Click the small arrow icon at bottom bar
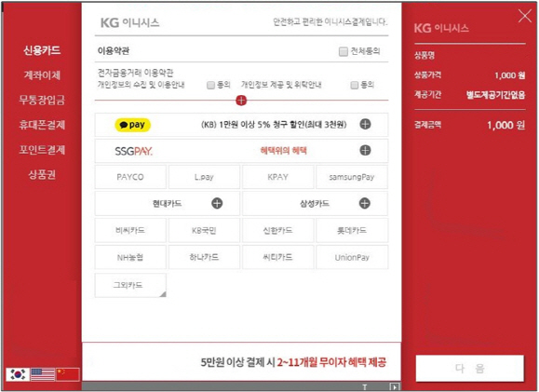The image size is (539, 392). tap(395, 386)
